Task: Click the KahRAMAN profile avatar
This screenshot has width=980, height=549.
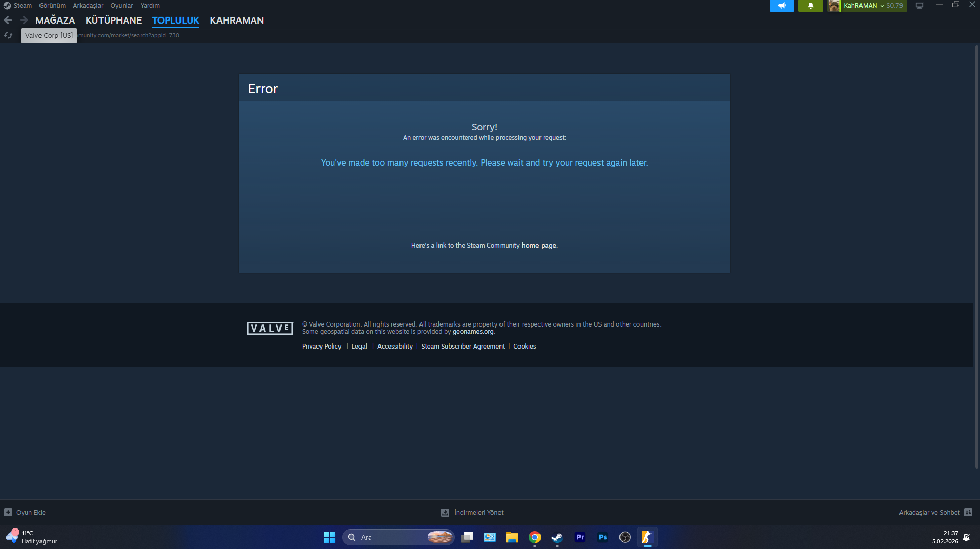Action: point(834,6)
